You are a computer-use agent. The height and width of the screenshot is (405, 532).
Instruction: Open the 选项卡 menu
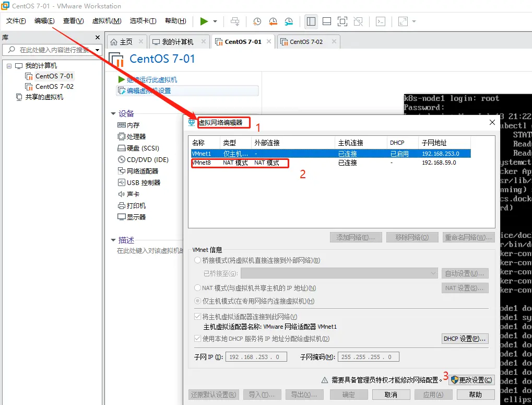point(143,21)
